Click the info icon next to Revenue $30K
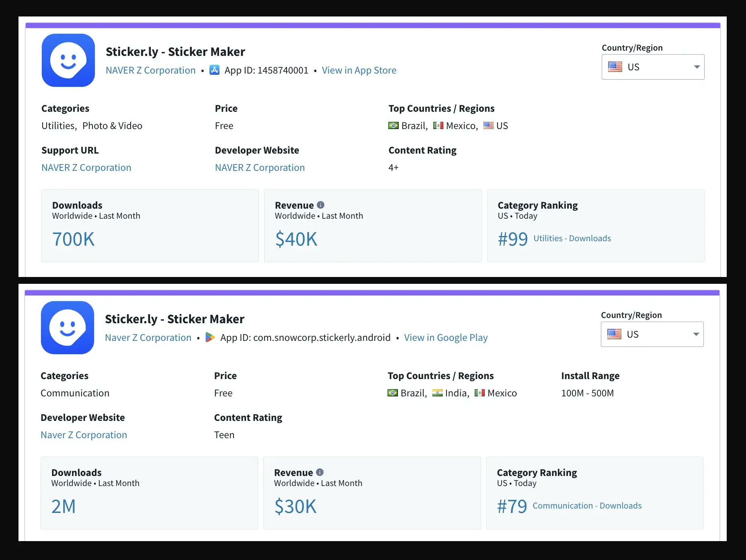Viewport: 746px width, 560px height. (x=320, y=472)
